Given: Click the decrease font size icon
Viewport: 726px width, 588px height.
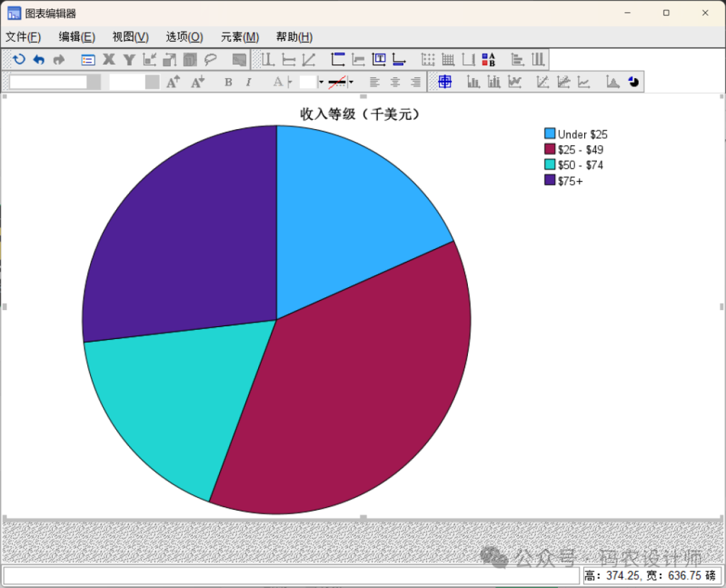Looking at the screenshot, I should (x=198, y=82).
